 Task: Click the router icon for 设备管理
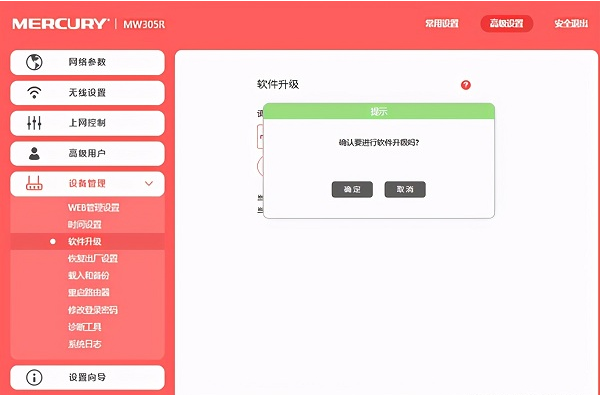34,184
